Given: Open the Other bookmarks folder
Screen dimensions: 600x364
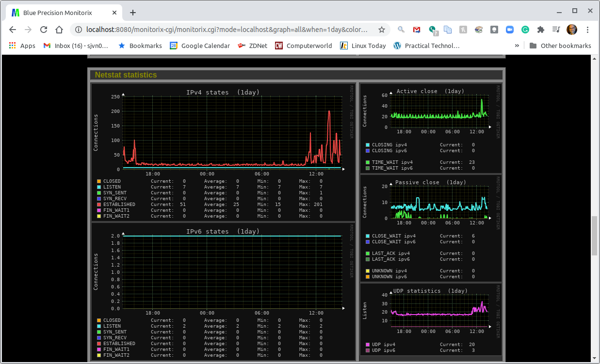Looking at the screenshot, I should point(560,46).
